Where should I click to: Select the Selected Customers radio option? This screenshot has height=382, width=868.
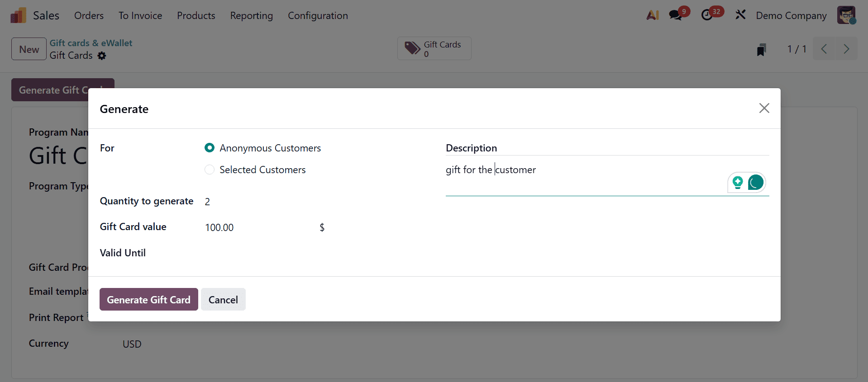210,170
